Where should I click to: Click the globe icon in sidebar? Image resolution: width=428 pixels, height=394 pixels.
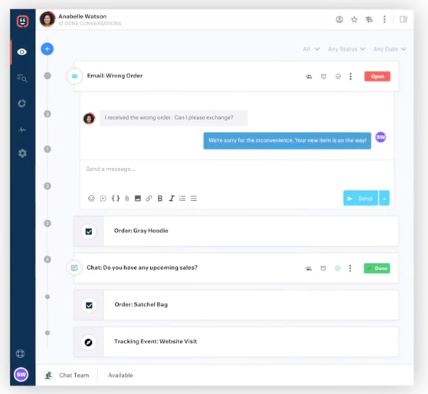tap(20, 354)
